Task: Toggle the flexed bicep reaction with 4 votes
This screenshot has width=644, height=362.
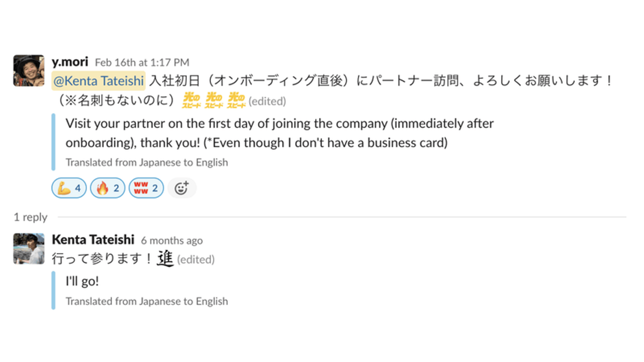Action: click(69, 188)
